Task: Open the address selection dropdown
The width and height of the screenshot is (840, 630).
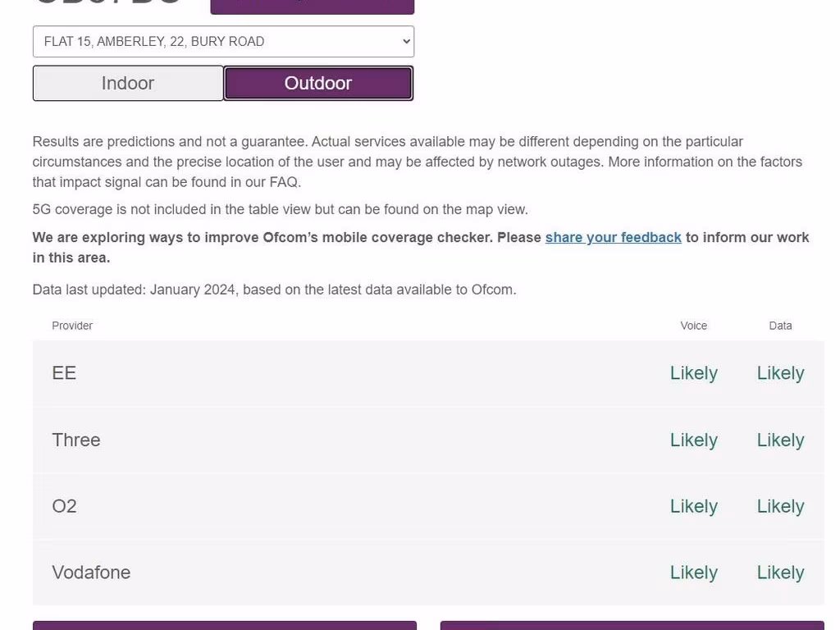Action: [x=223, y=42]
